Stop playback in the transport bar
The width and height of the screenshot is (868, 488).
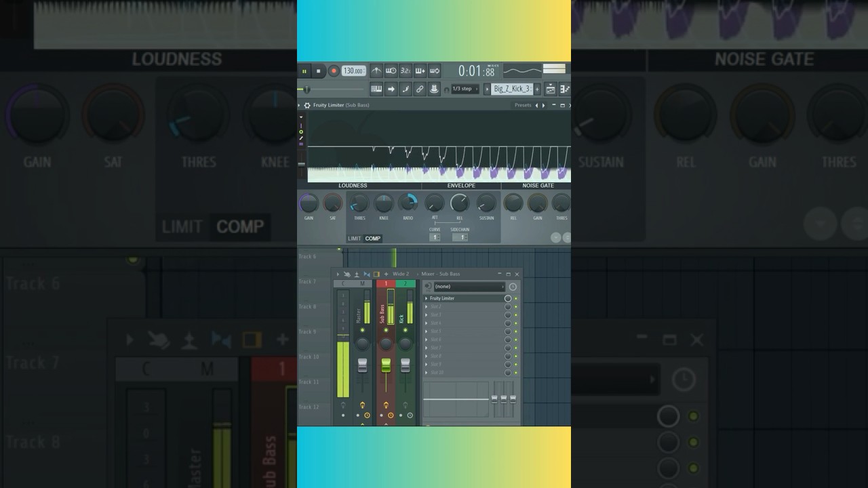pyautogui.click(x=318, y=71)
